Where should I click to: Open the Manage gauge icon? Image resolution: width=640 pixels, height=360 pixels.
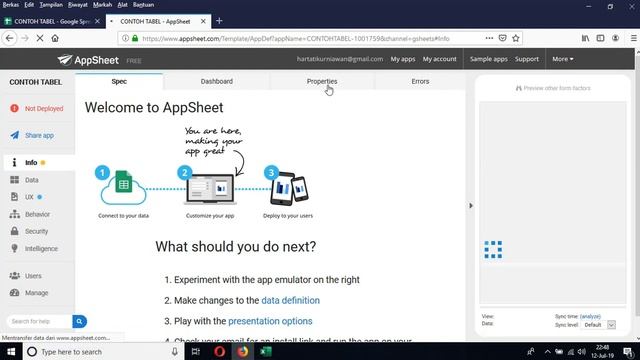15,293
